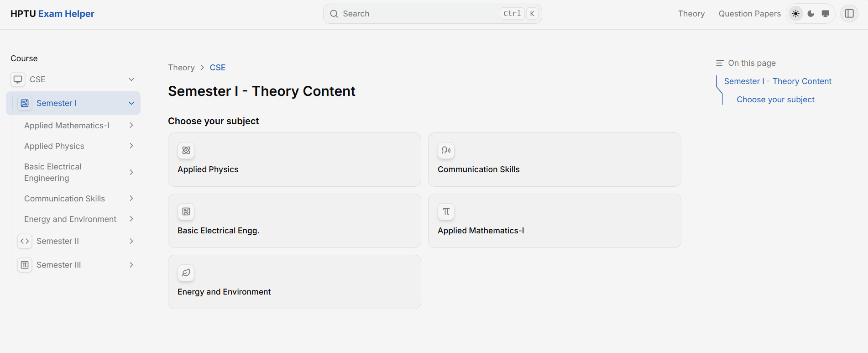Switch to dark theme with moon icon

(x=811, y=14)
